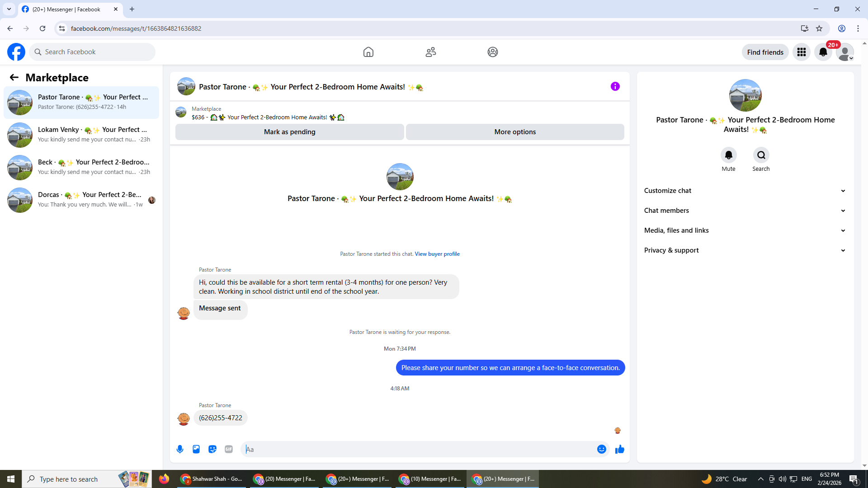Search in conversation magnifier icon
The height and width of the screenshot is (488, 868).
click(x=761, y=155)
